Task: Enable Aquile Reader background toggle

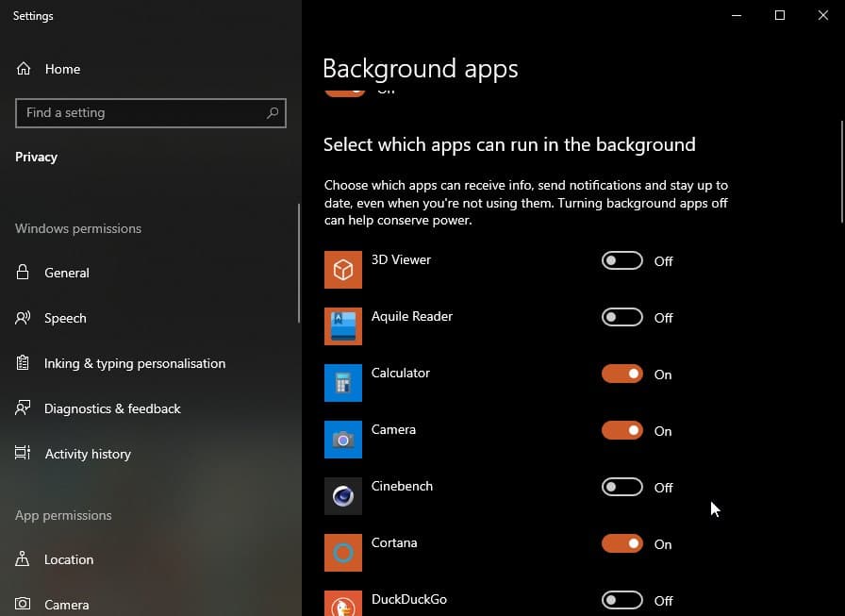Action: pyautogui.click(x=621, y=317)
